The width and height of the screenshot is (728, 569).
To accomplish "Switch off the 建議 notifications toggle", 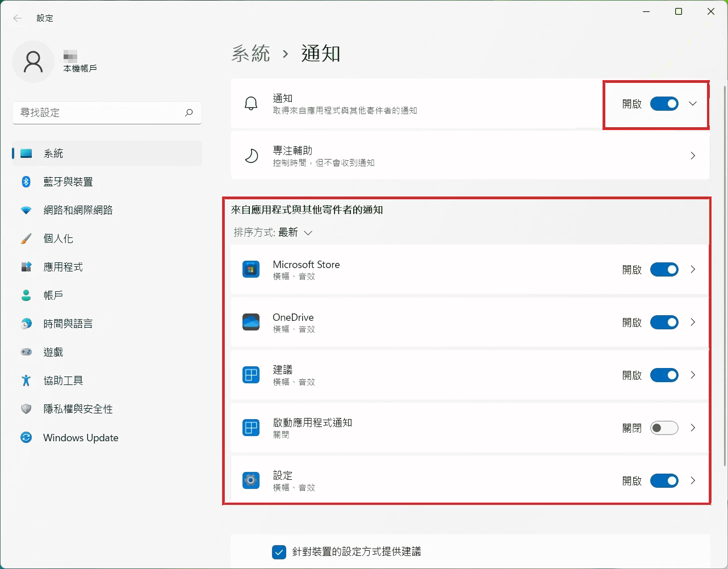I will pos(664,375).
